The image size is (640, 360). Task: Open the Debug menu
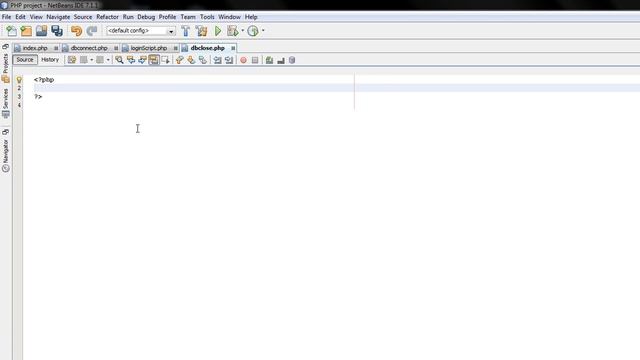click(x=146, y=17)
